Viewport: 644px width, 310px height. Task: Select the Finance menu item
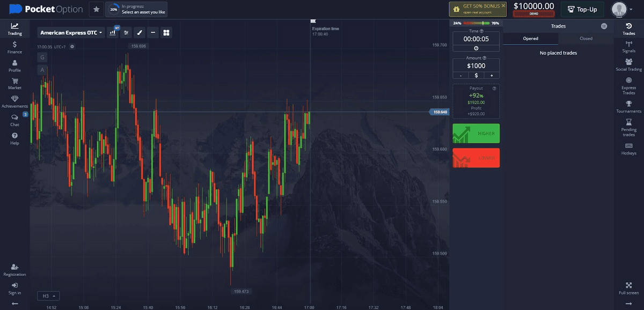coord(14,48)
